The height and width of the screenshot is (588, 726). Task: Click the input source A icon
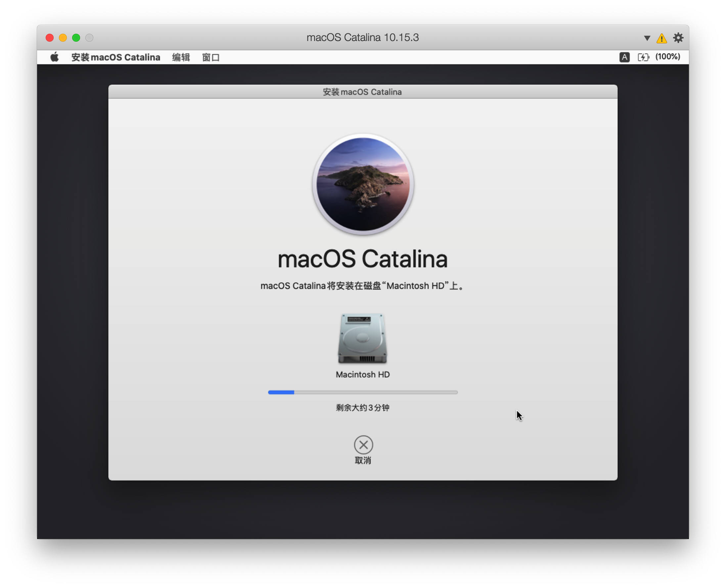[624, 57]
